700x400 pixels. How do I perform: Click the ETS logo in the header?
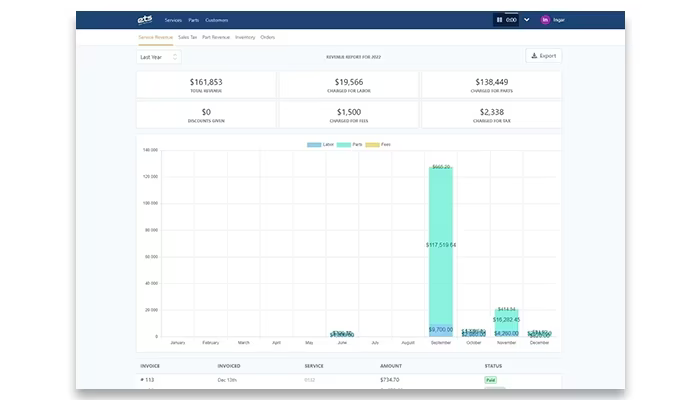click(x=145, y=20)
